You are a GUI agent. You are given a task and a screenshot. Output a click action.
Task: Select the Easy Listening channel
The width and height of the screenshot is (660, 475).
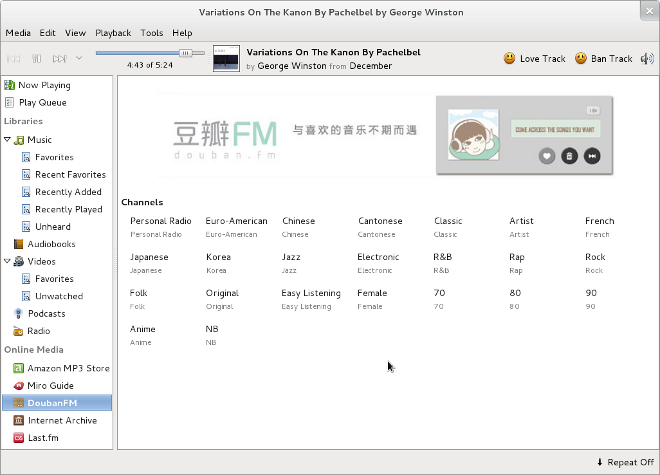pyautogui.click(x=311, y=299)
